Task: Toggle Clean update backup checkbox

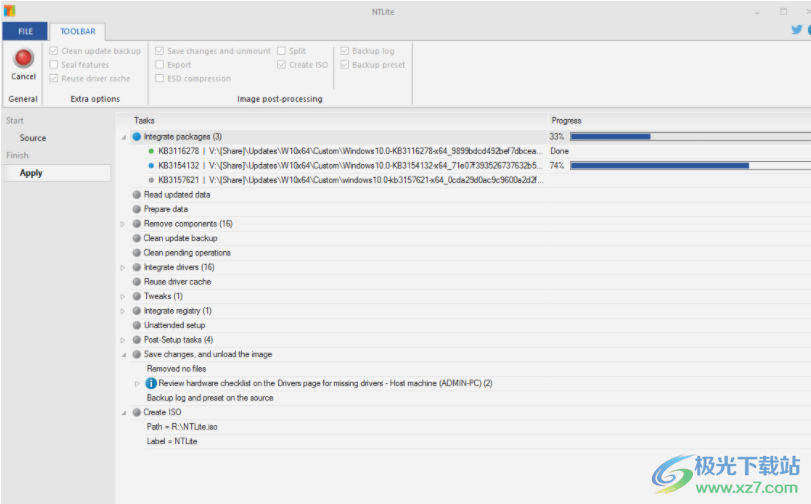Action: [x=53, y=51]
